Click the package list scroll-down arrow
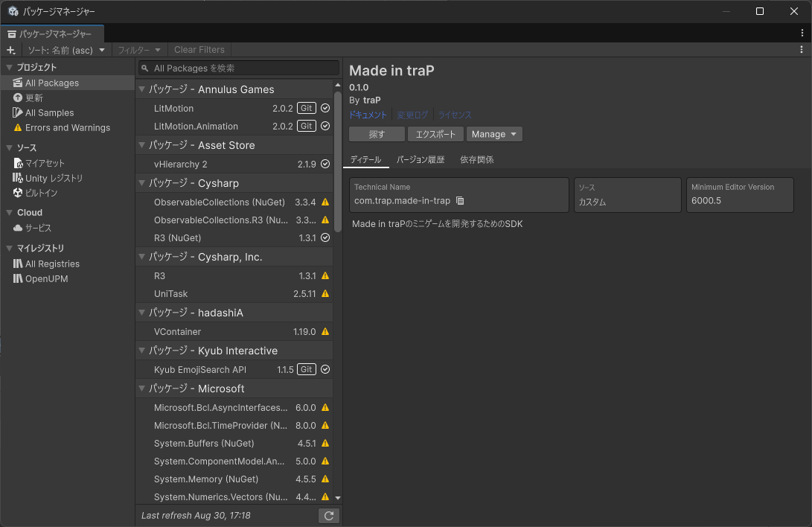This screenshot has width=812, height=527. [x=338, y=497]
